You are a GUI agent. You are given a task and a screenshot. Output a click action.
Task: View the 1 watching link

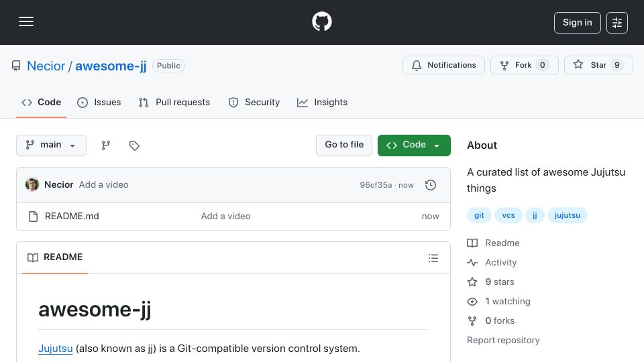(498, 301)
